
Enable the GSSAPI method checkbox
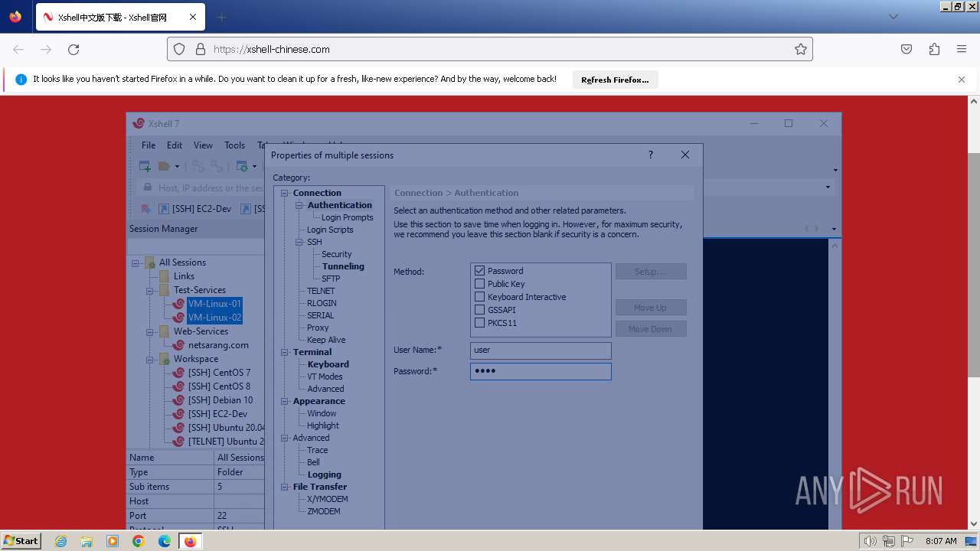480,310
